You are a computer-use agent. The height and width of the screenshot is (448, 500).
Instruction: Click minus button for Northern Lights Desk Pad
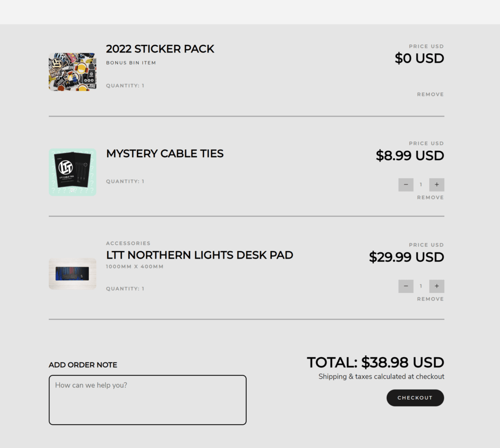406,286
